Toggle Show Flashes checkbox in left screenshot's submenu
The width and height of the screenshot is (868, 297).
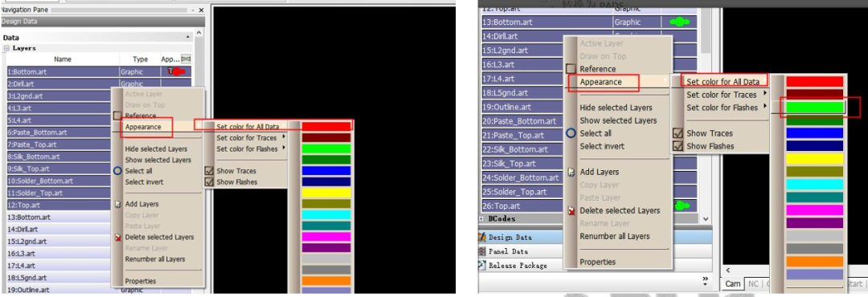(209, 181)
